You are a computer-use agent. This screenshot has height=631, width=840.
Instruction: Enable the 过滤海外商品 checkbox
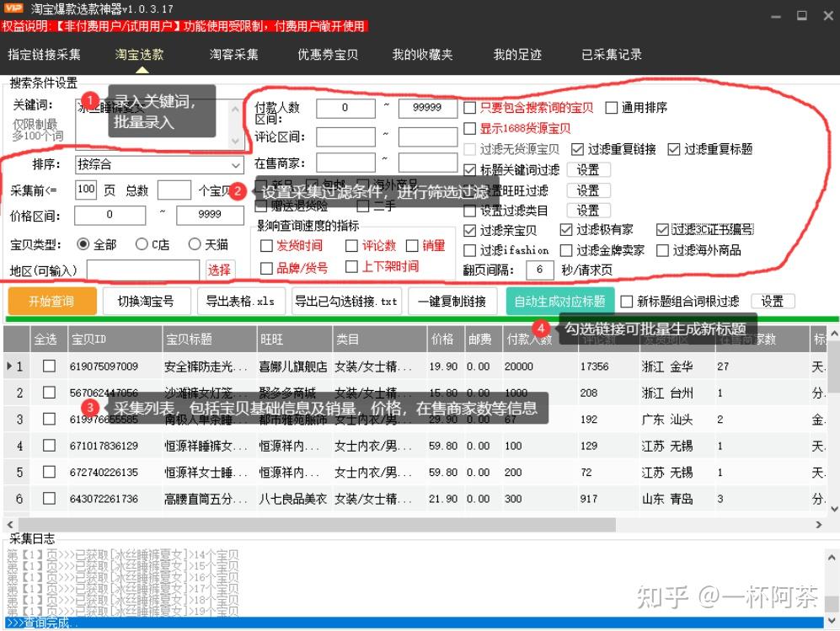point(663,251)
